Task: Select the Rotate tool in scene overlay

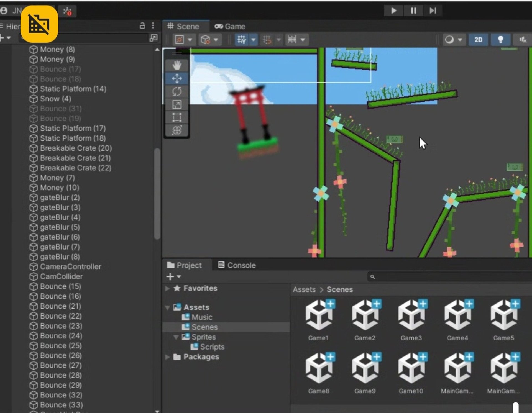Action: click(x=177, y=91)
